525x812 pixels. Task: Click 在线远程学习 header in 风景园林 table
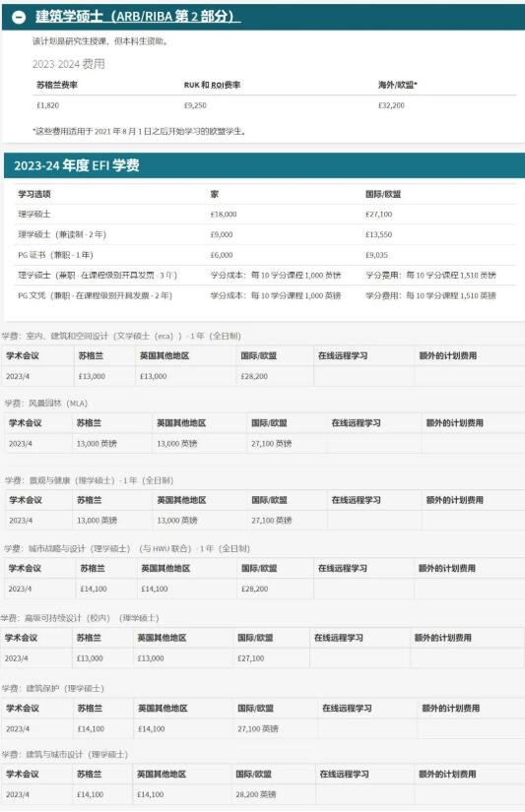[356, 423]
